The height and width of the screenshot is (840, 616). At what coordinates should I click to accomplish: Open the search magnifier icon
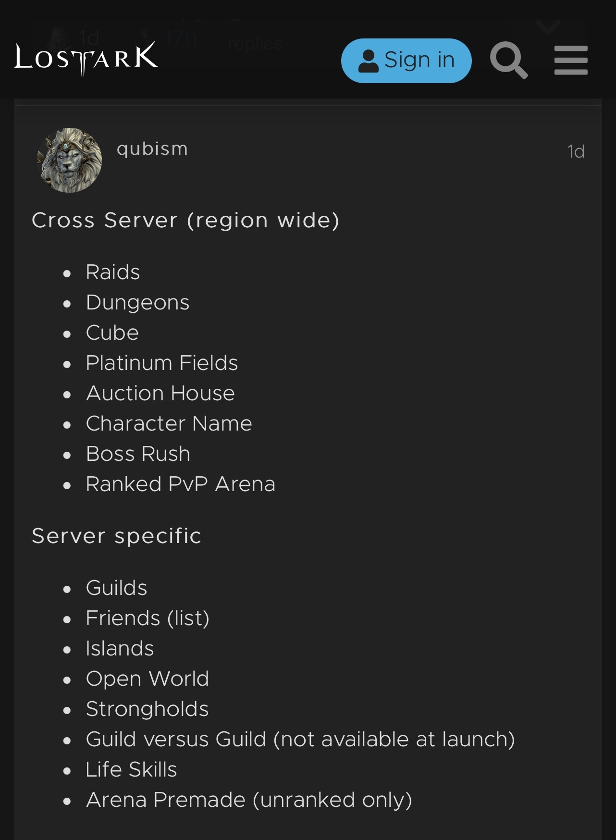click(x=509, y=61)
